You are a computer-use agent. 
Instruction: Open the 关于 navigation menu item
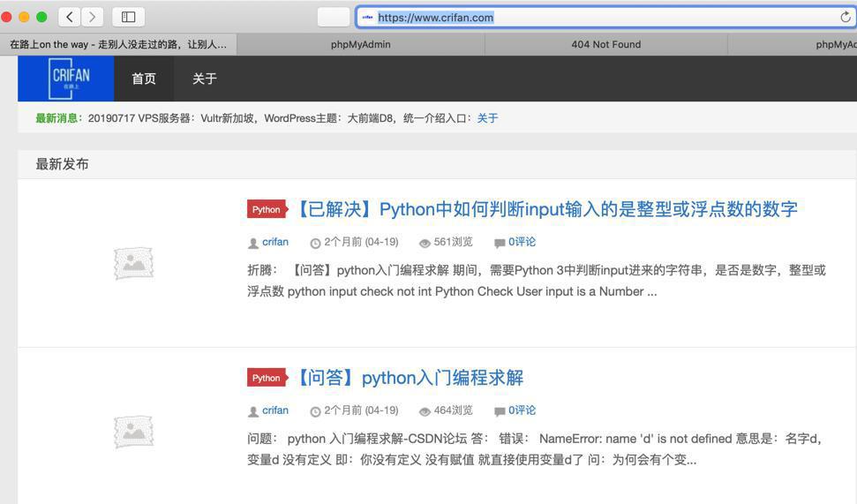coord(205,79)
